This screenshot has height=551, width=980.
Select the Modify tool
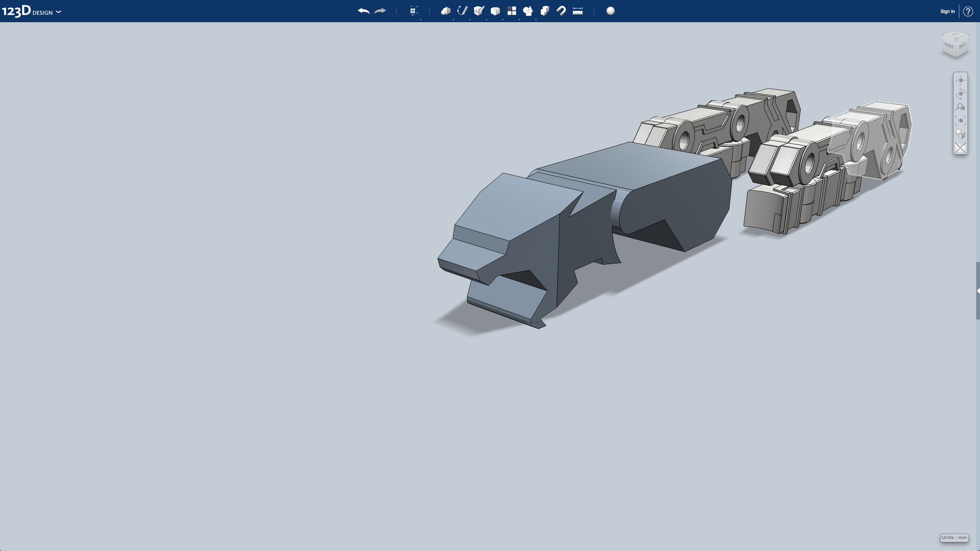495,11
